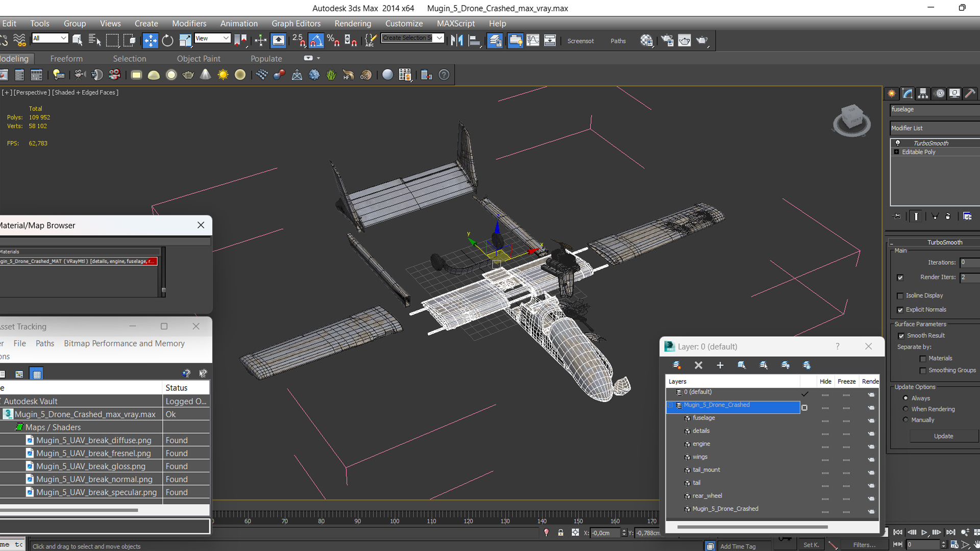Open Render Setup teapot icon

pyautogui.click(x=667, y=40)
